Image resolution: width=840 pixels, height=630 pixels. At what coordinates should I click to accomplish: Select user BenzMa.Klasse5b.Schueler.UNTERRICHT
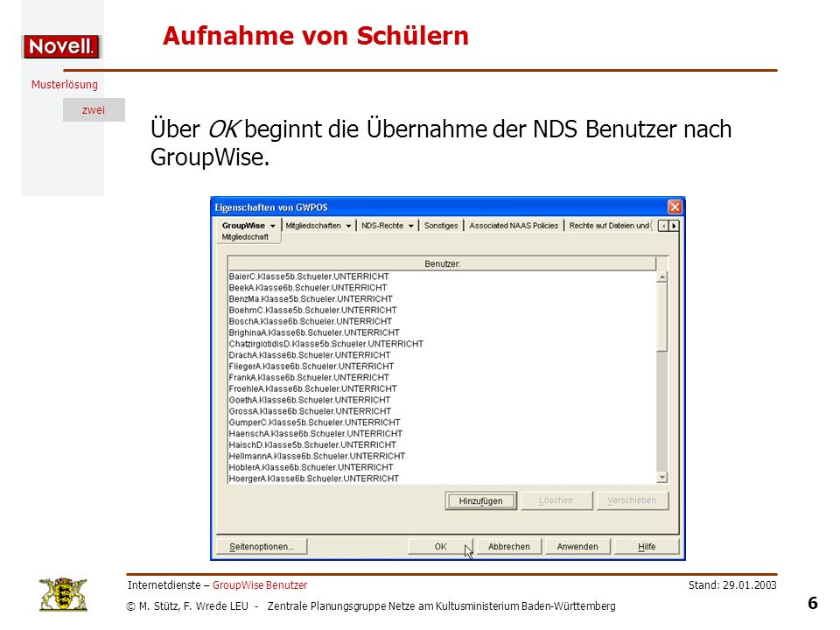click(x=311, y=299)
